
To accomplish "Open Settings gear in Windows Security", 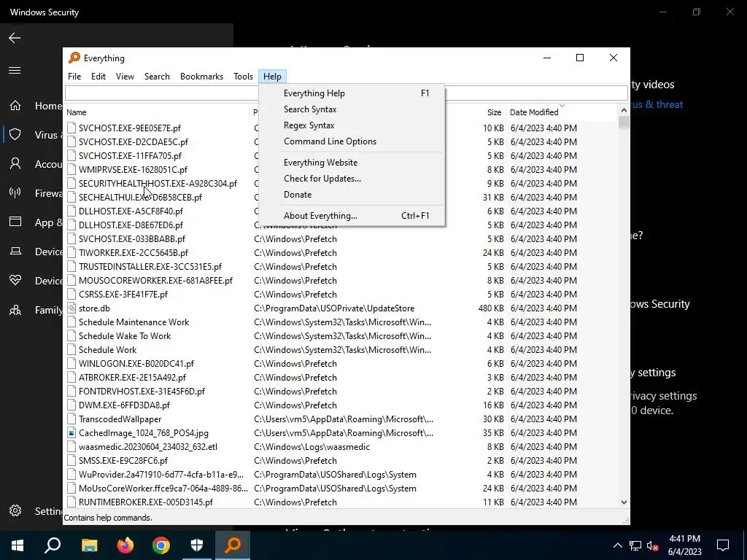I will tap(15, 510).
